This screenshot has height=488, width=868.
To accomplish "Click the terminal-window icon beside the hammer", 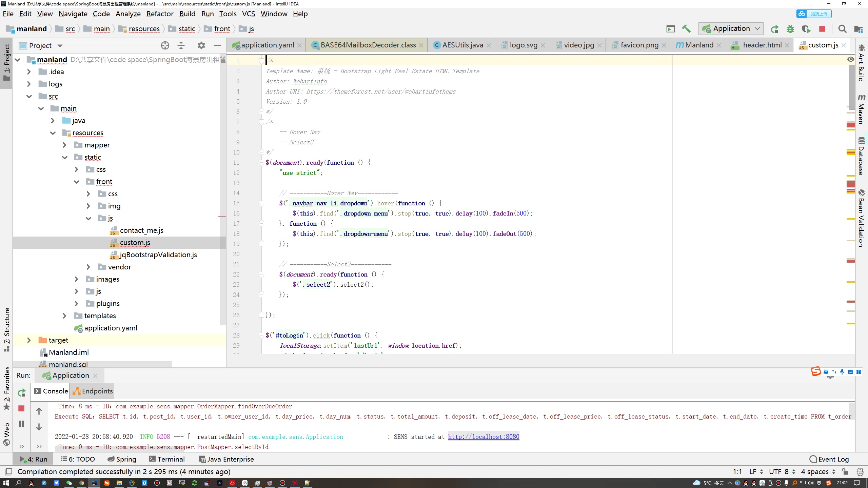I will [670, 29].
